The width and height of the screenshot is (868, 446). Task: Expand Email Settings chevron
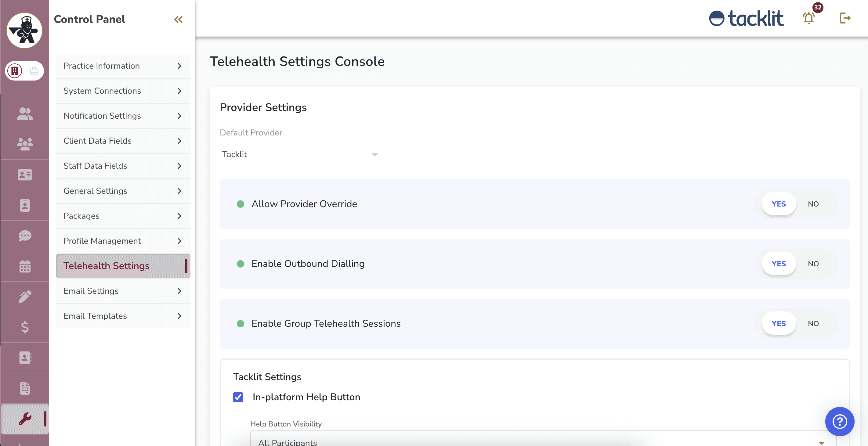point(179,291)
